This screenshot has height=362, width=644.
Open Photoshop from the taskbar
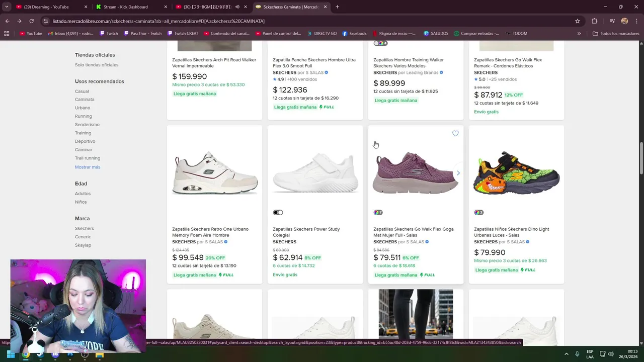70,354
